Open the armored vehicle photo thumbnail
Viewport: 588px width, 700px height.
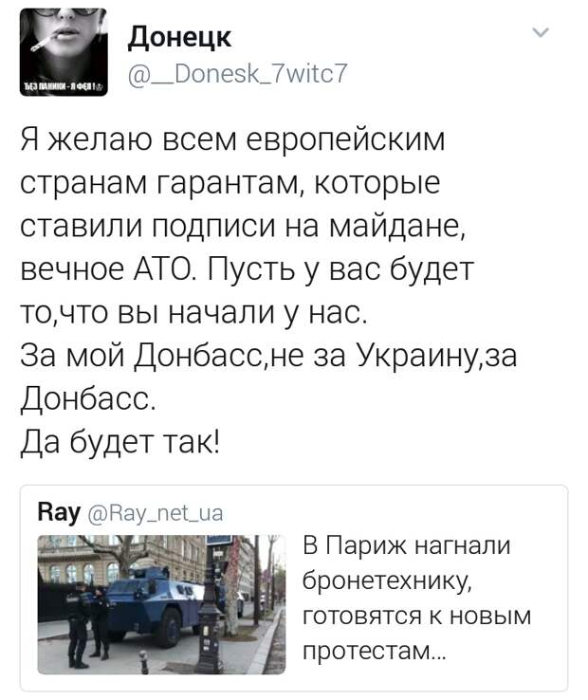pos(161,604)
